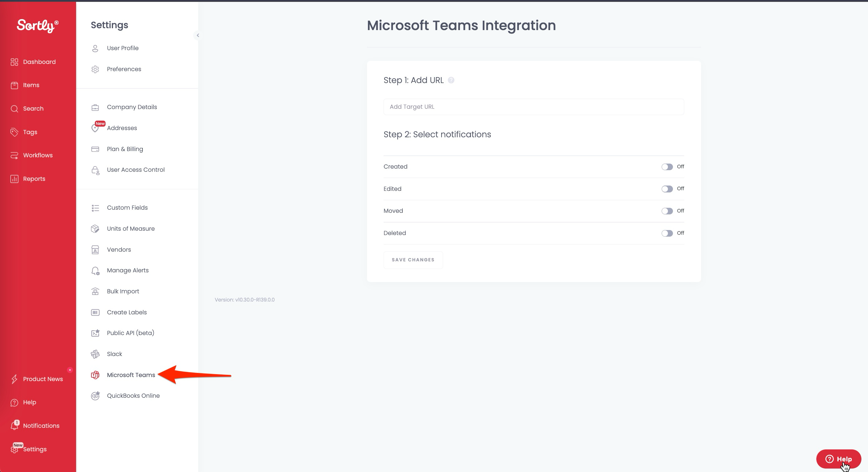The width and height of the screenshot is (868, 472).
Task: Click the Plan & Billing card icon
Action: click(x=95, y=149)
